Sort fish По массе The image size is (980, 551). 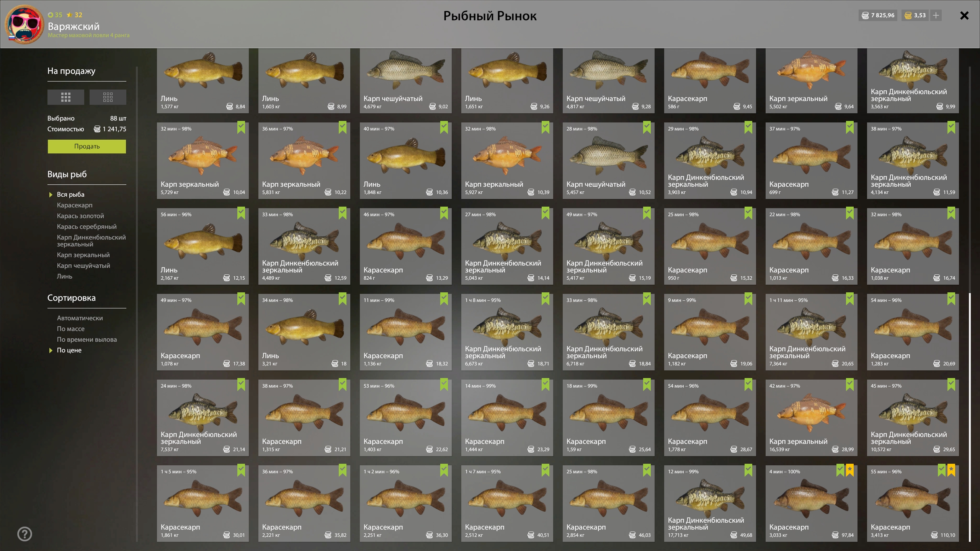(71, 329)
